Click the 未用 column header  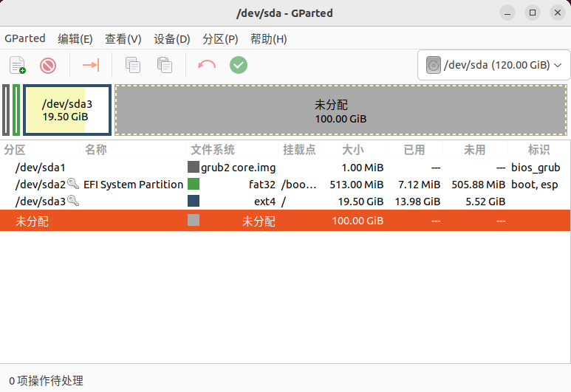pyautogui.click(x=474, y=150)
